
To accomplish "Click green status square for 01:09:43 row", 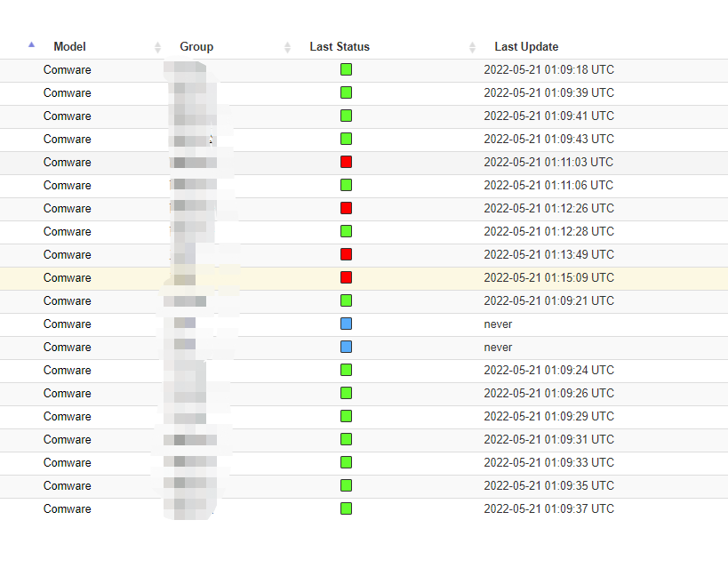I will [x=346, y=139].
